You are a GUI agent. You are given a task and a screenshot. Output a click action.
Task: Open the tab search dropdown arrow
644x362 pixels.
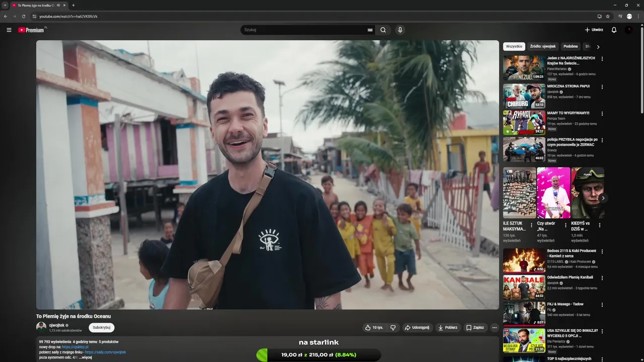click(x=5, y=5)
